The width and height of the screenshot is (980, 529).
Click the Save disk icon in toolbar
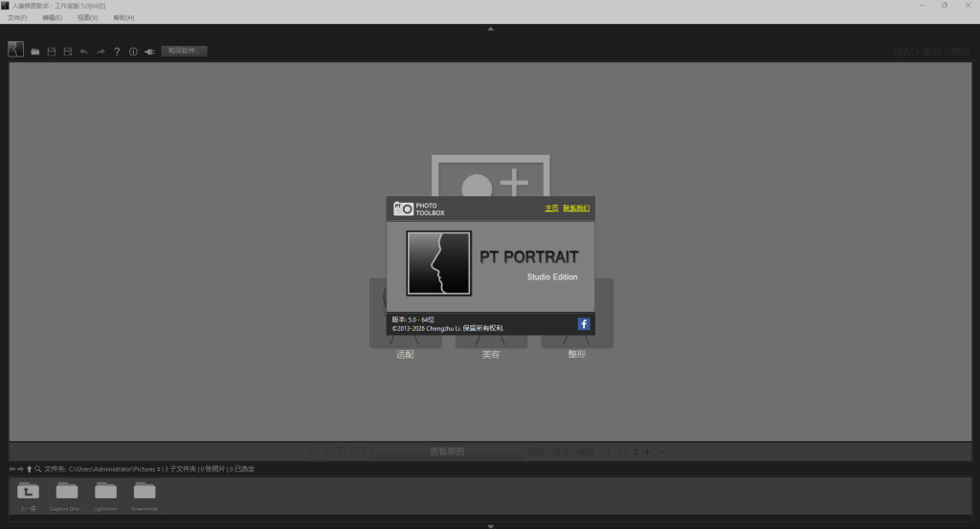[x=52, y=52]
